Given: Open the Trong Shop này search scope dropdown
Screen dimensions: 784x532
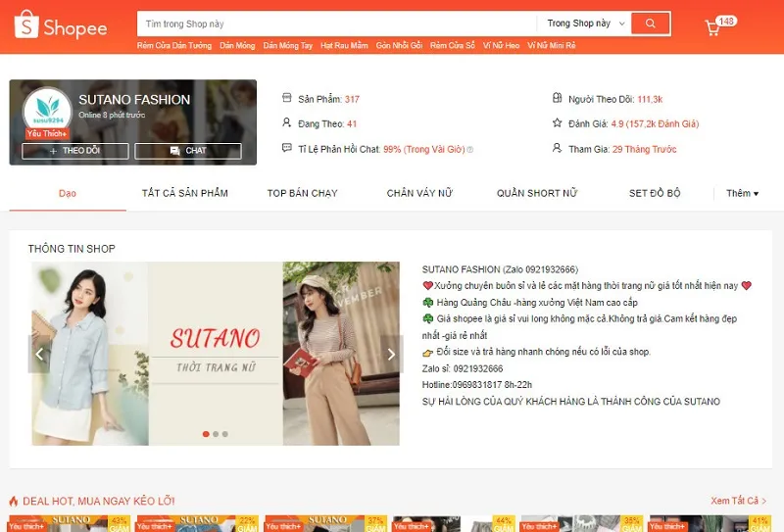Looking at the screenshot, I should (x=585, y=24).
